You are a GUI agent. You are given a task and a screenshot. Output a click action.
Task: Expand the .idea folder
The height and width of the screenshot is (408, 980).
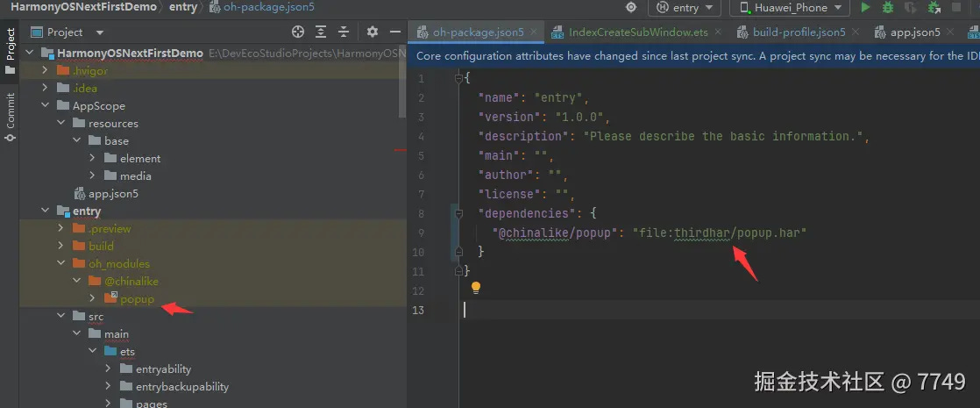45,89
